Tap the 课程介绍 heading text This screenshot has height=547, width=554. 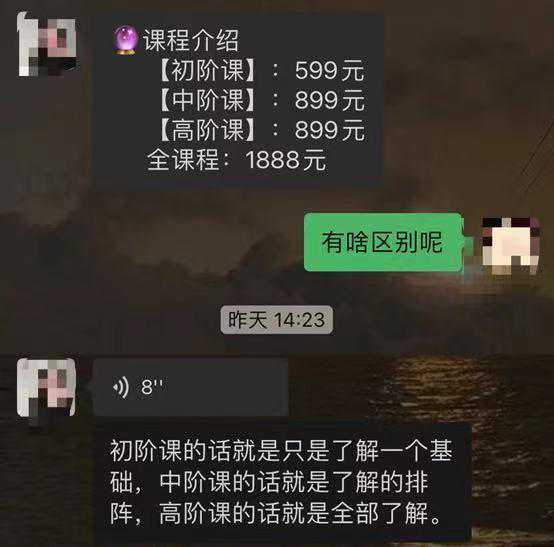click(x=191, y=40)
